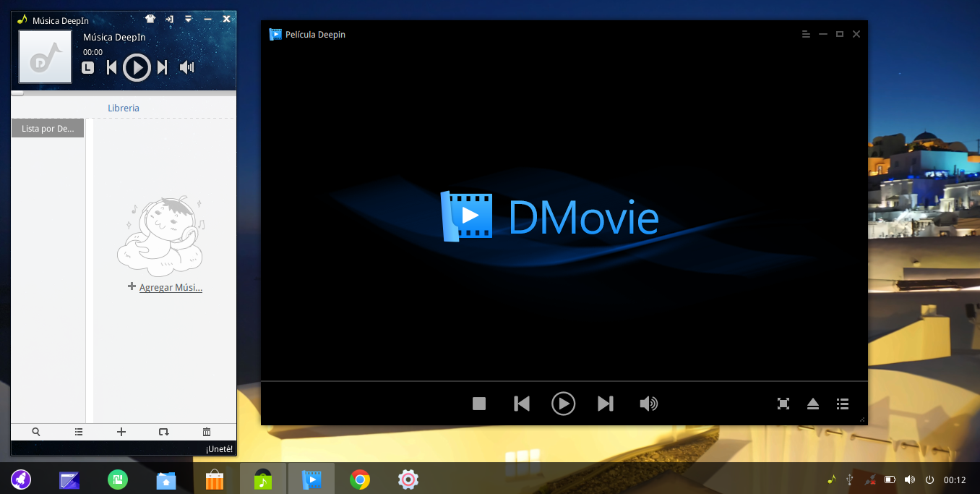980x494 pixels.
Task: Play music in Música DeepIn
Action: [x=137, y=67]
